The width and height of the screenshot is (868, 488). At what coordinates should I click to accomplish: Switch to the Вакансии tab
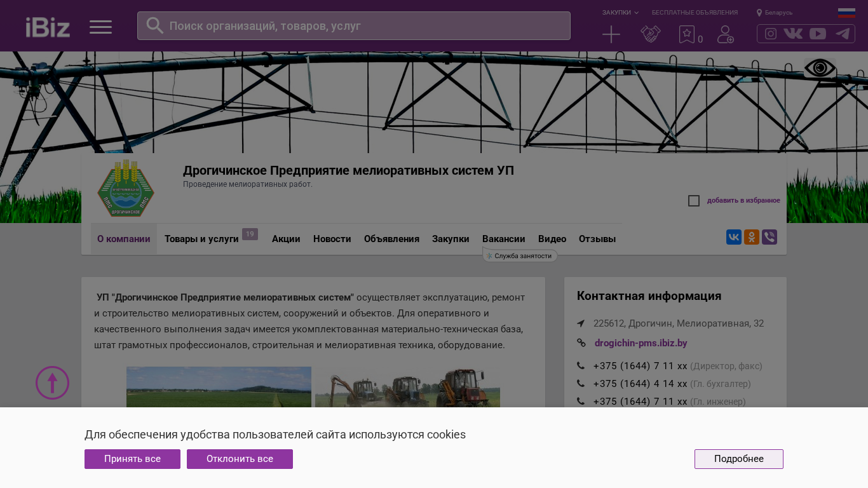coord(504,239)
